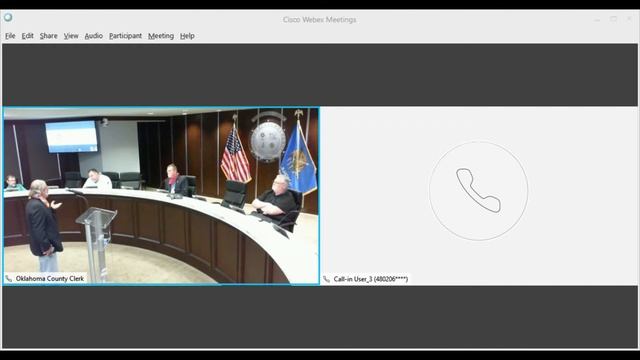Minimize the Webex Meetings window
This screenshot has height=360, width=640.
click(597, 20)
